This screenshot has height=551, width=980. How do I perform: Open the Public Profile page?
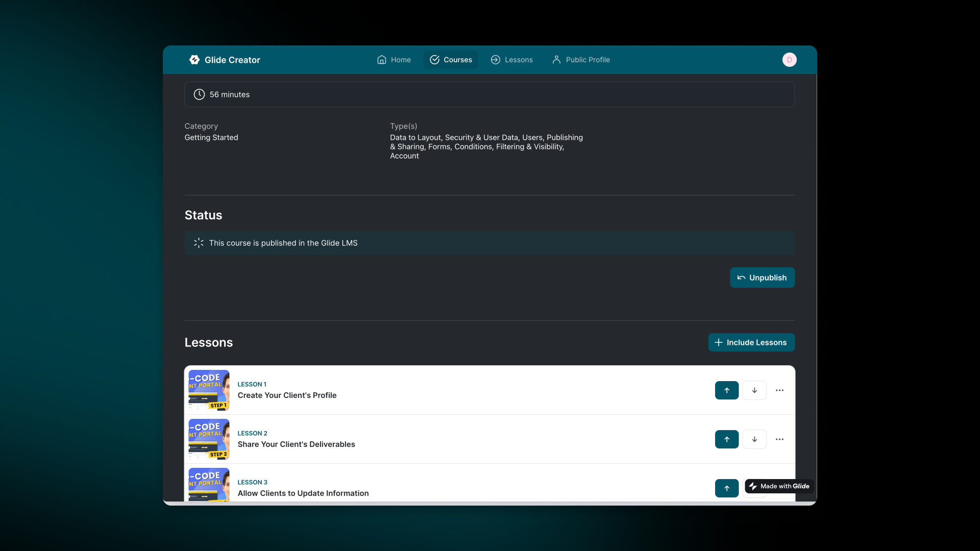point(581,60)
